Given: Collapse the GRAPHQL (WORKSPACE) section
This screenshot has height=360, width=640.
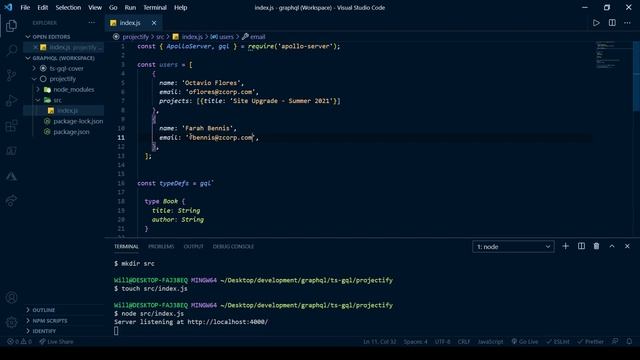Looking at the screenshot, I should click(x=64, y=58).
